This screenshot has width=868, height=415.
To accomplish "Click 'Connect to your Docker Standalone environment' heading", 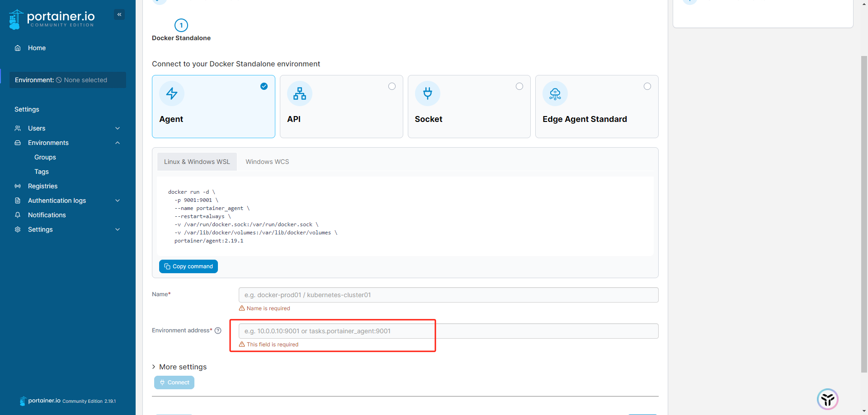I will tap(236, 64).
